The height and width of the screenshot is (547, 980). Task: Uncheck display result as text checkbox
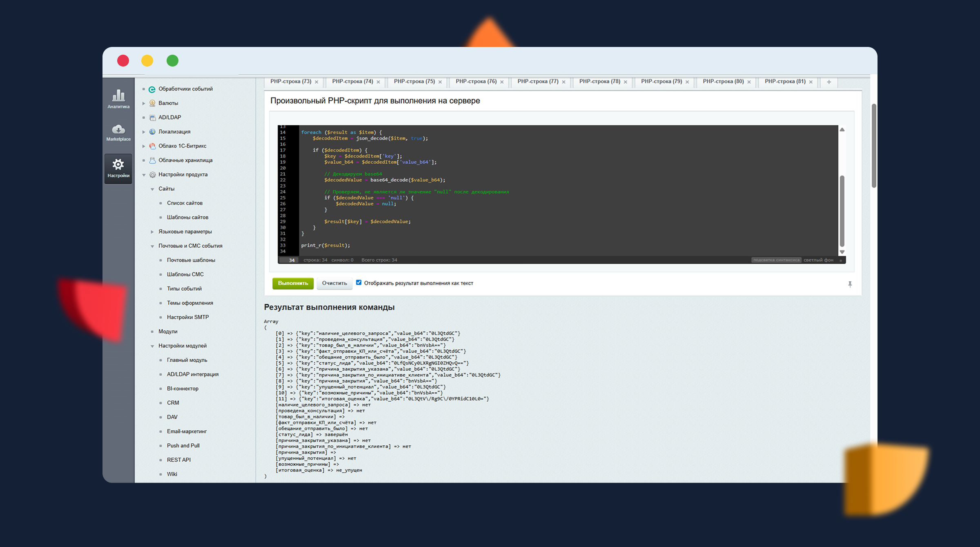pyautogui.click(x=359, y=282)
